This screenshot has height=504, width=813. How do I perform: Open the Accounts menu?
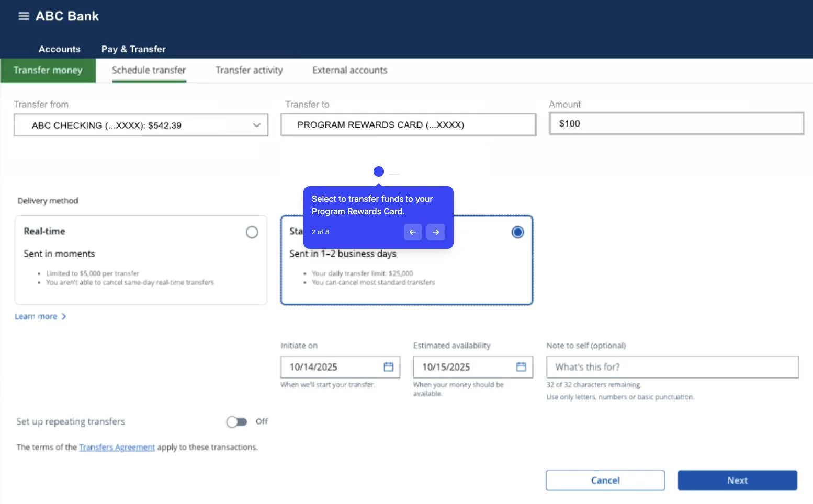[60, 49]
